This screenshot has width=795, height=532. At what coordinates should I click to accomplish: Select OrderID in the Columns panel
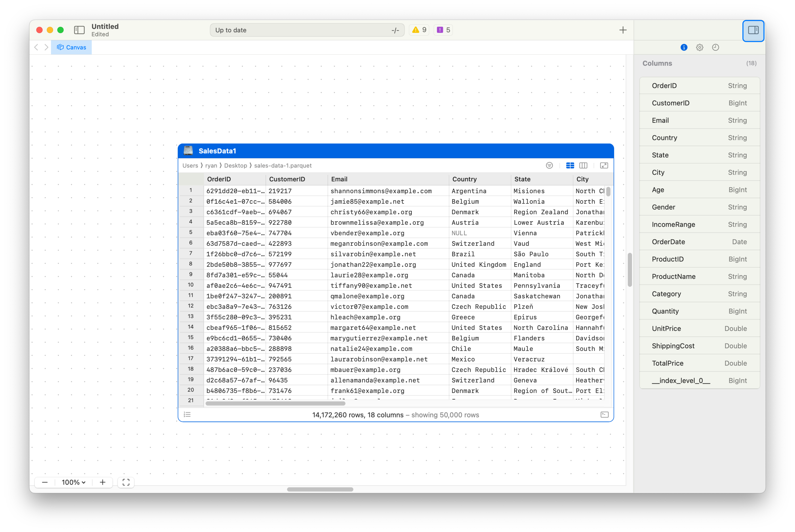pos(699,86)
